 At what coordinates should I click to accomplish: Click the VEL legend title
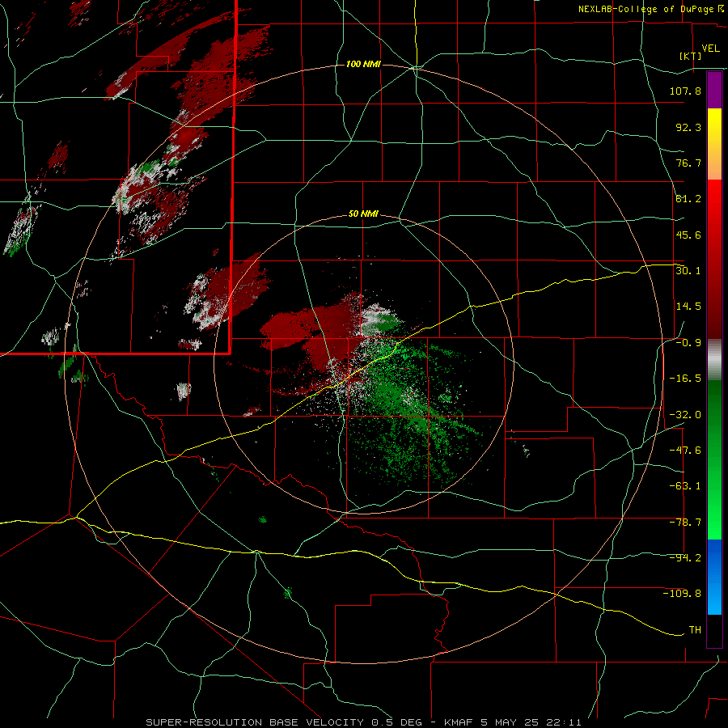click(x=711, y=49)
